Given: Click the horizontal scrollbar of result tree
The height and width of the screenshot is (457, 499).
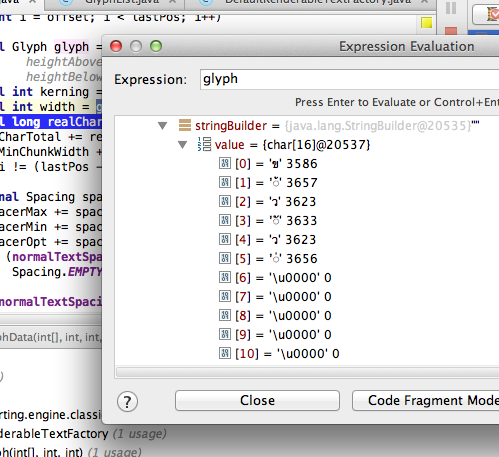Looking at the screenshot, I should [307, 372].
